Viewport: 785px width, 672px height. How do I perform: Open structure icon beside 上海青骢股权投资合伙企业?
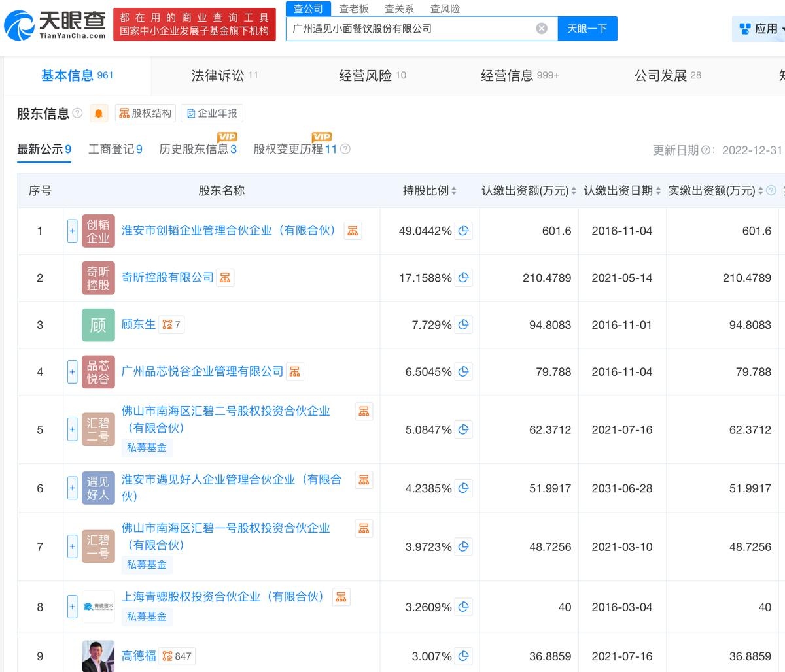coord(341,597)
